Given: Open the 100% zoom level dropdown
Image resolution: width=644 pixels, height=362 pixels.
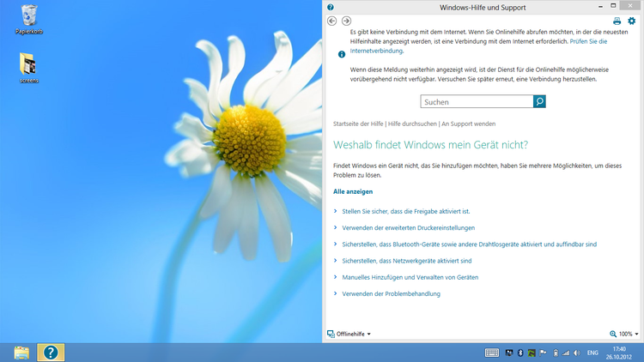Looking at the screenshot, I should coord(624,334).
